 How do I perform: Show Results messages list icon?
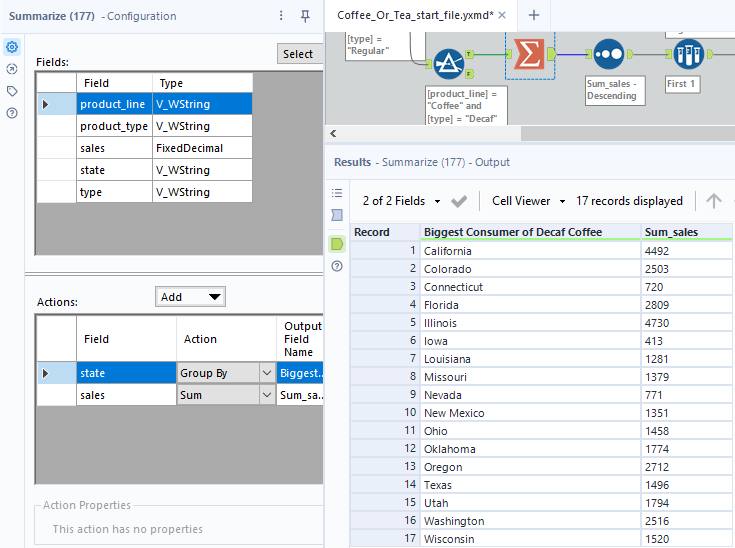[x=337, y=193]
